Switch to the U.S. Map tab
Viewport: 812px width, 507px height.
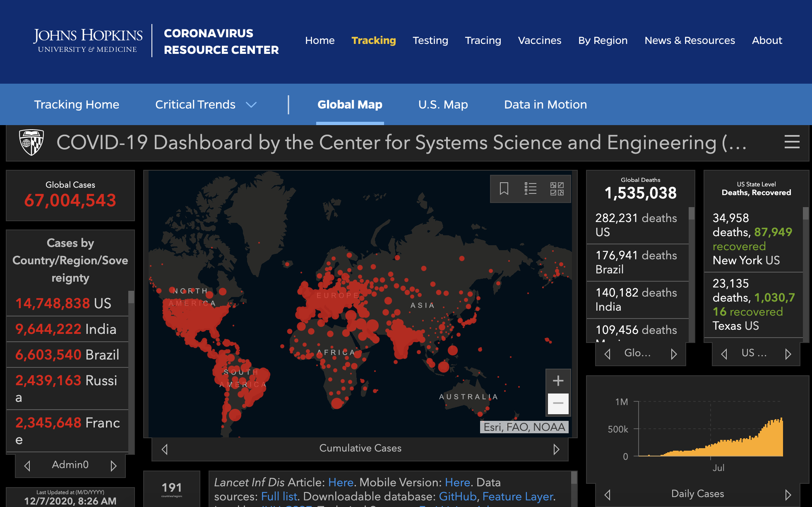(x=443, y=105)
